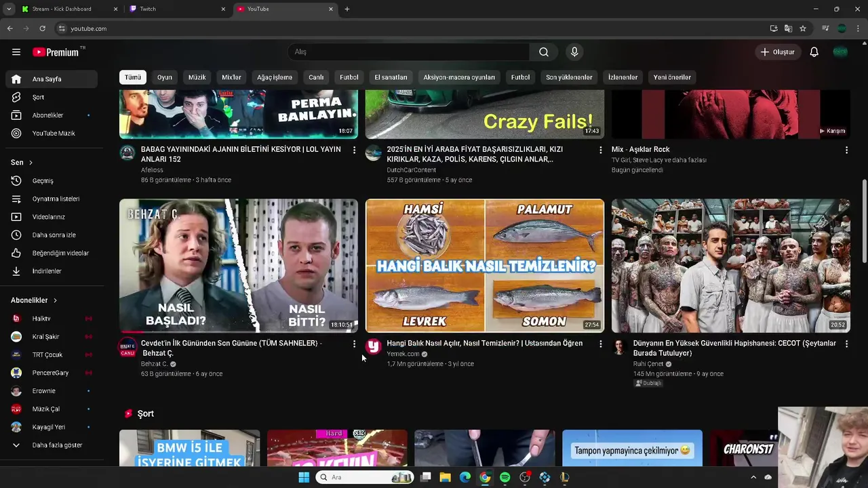Select the Oyun filter chip
Screen dimensions: 868x488
click(165, 77)
